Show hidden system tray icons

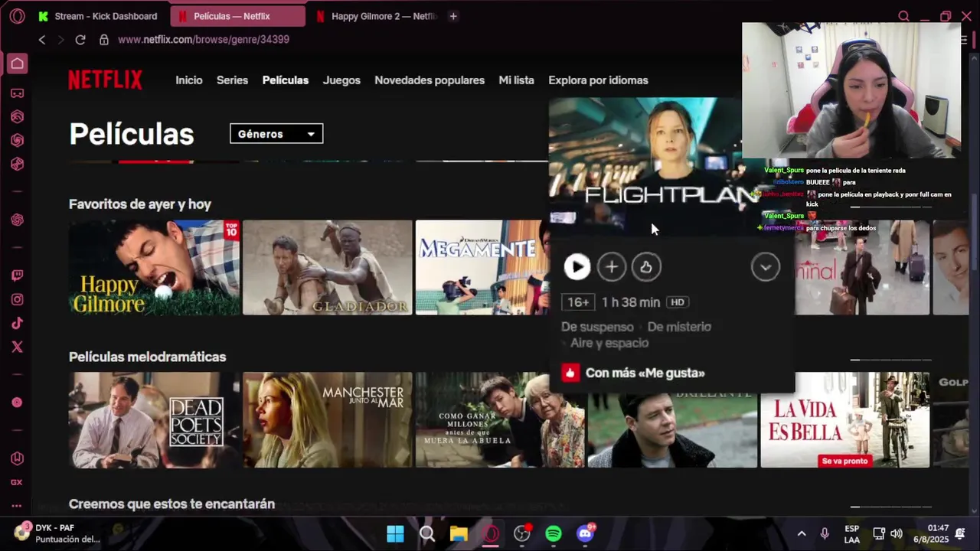802,533
